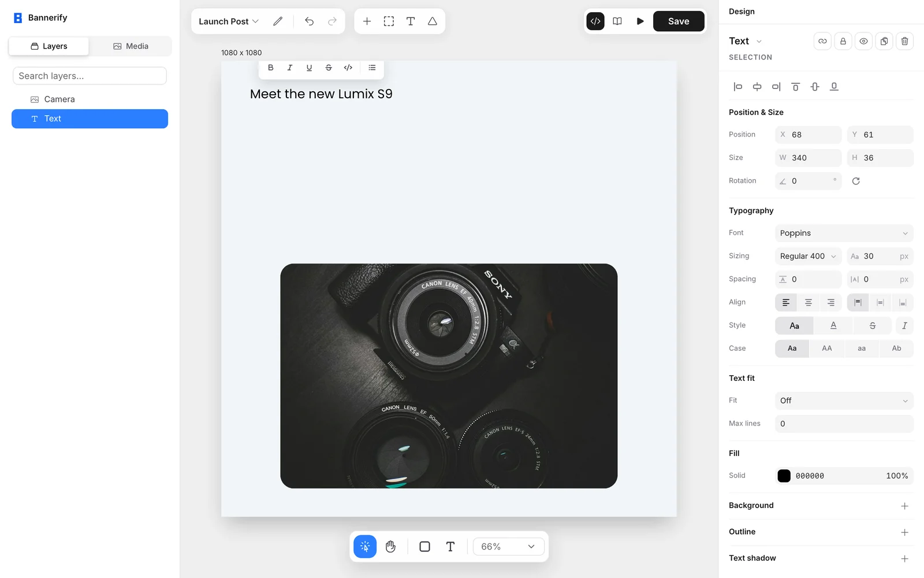This screenshot has width=924, height=578.
Task: Open the code view icon
Action: click(x=595, y=21)
